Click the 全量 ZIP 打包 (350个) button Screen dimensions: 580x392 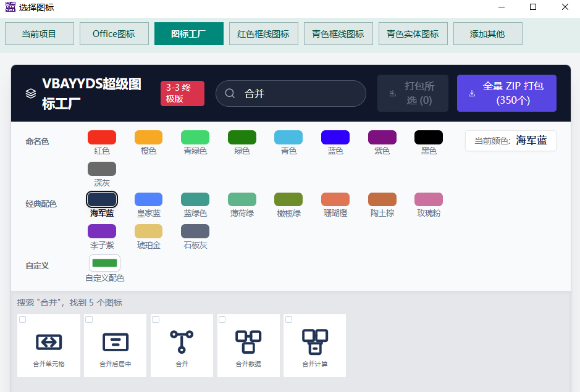[506, 93]
